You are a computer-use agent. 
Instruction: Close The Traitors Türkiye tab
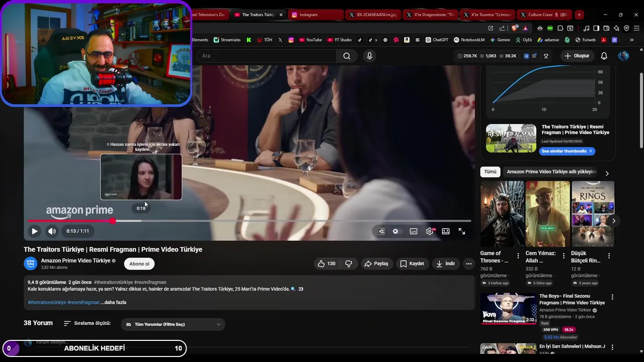(281, 15)
